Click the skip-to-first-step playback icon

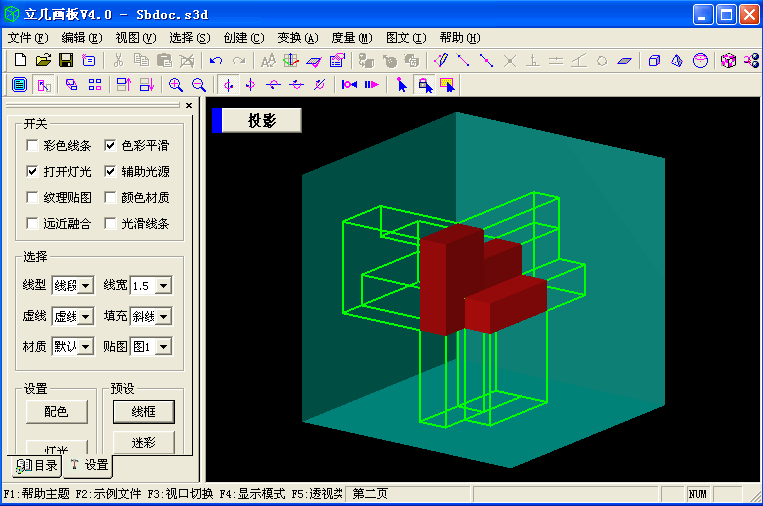tap(349, 85)
